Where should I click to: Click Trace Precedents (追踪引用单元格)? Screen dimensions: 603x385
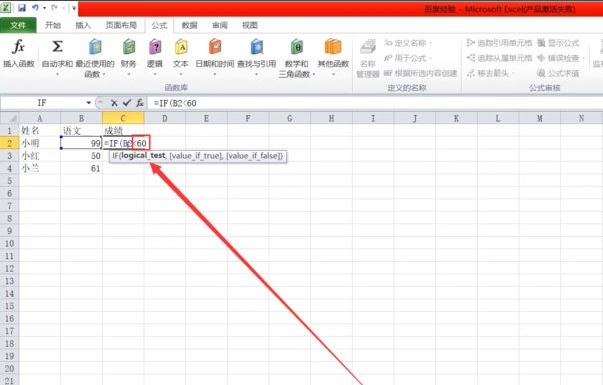pyautogui.click(x=499, y=43)
